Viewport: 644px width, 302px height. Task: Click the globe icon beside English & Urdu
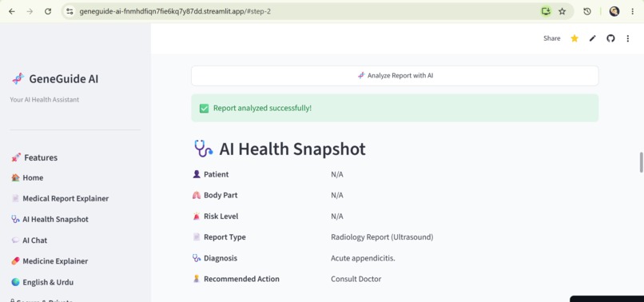[x=16, y=282]
